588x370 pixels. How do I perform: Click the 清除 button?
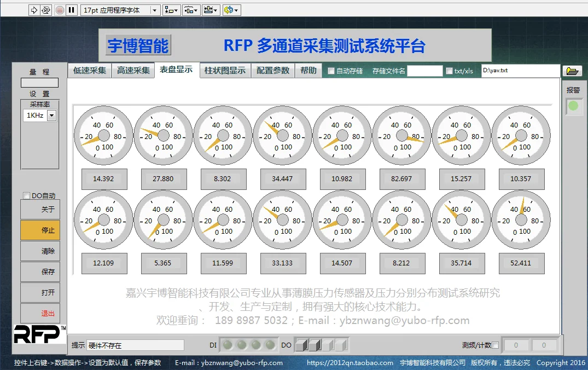click(40, 251)
